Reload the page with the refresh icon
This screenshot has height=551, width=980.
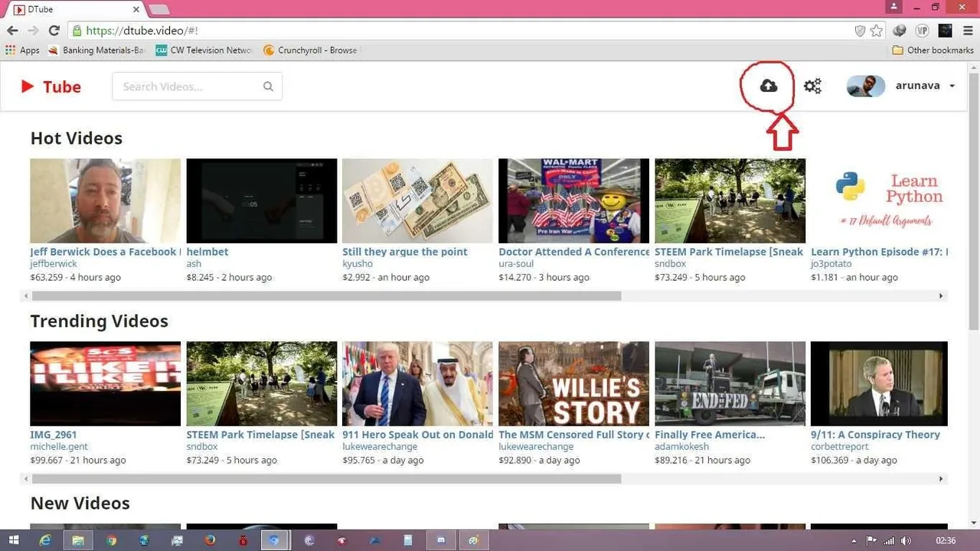(54, 31)
